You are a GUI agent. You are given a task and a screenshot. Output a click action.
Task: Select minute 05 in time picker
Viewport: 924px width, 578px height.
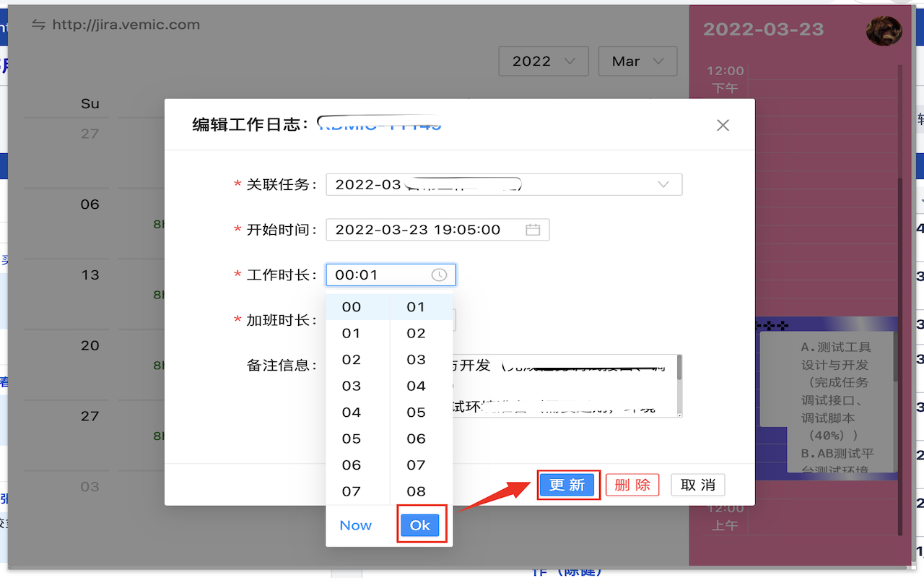click(x=416, y=413)
